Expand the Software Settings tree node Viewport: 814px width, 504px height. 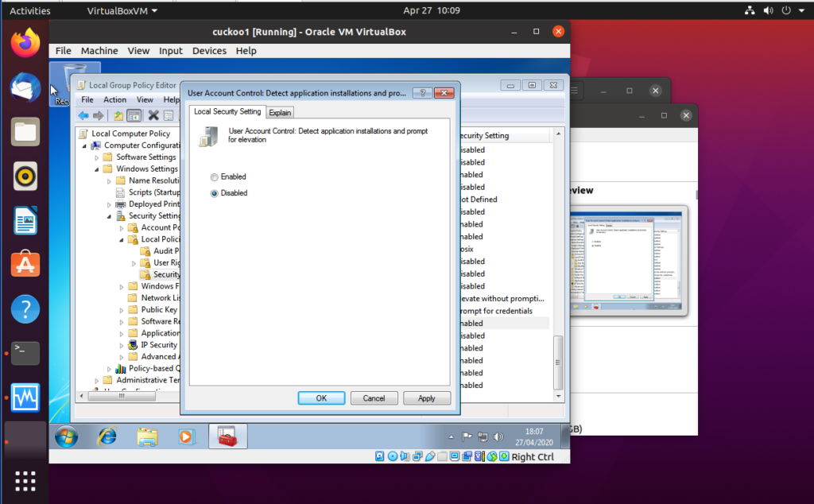95,157
